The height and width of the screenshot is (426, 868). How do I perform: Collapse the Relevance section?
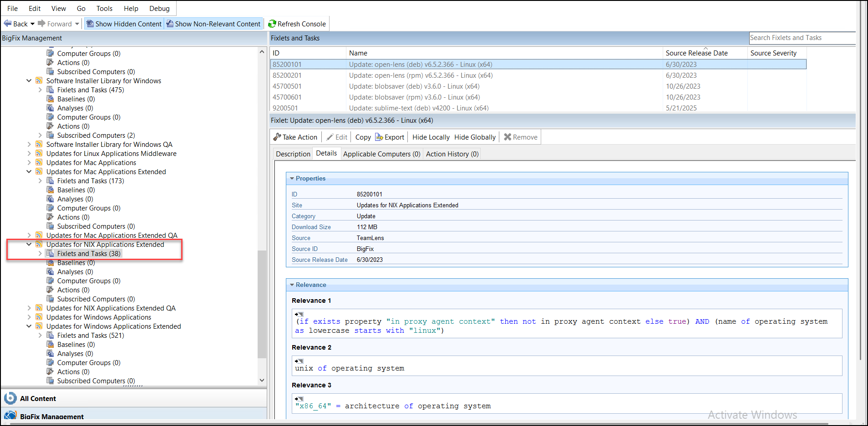[x=292, y=285]
